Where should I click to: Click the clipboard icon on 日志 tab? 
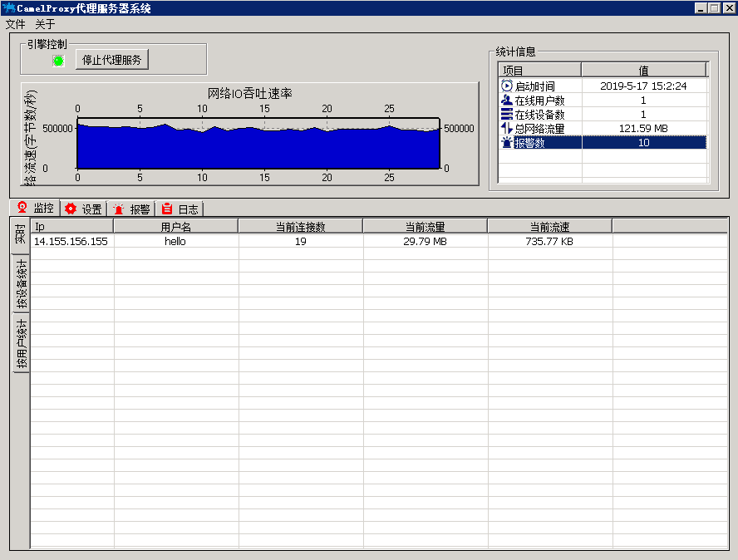[x=166, y=209]
